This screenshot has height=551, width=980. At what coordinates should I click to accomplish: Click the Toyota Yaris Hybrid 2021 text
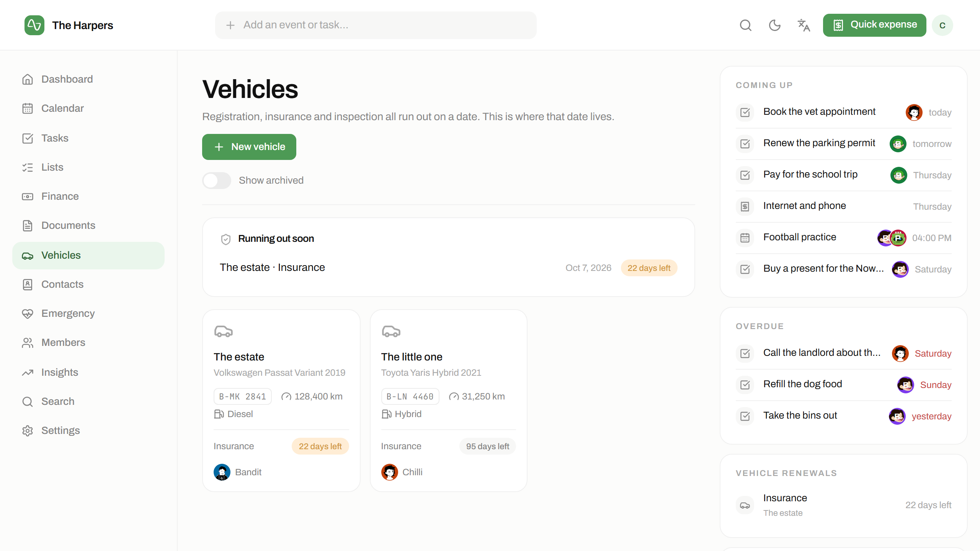pos(431,373)
